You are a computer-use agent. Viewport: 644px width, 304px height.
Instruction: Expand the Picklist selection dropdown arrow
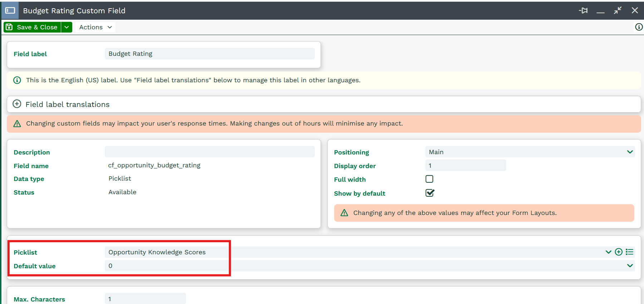(x=608, y=252)
